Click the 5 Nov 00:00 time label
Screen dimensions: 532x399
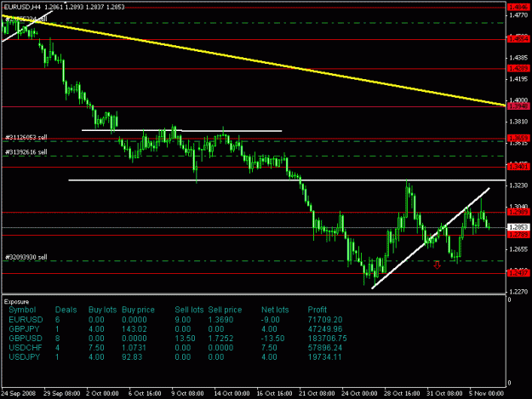487,393
